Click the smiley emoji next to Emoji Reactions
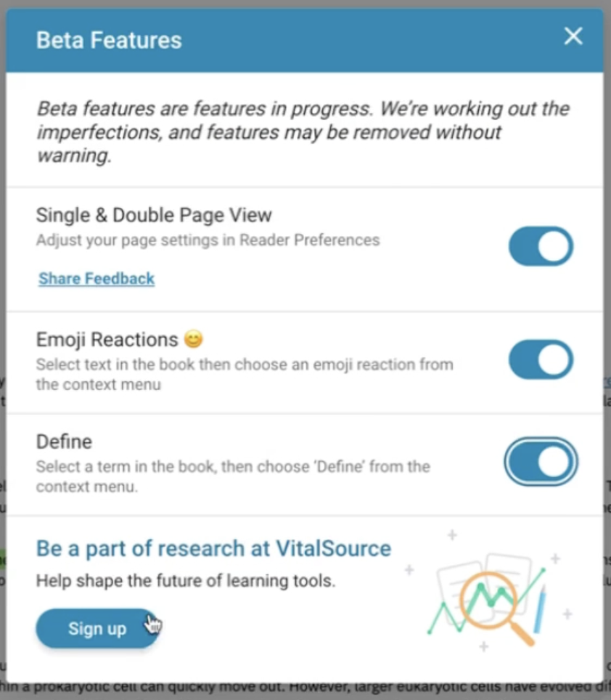The height and width of the screenshot is (700, 611). 194,339
